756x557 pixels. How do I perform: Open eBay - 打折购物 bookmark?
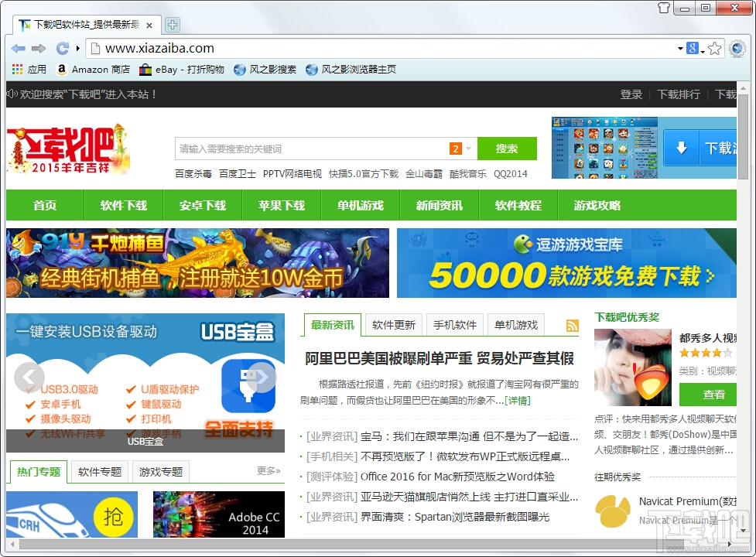pyautogui.click(x=182, y=70)
